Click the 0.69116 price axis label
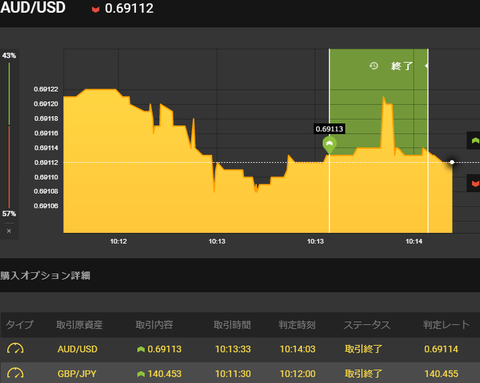This screenshot has height=383, width=480. [46, 133]
